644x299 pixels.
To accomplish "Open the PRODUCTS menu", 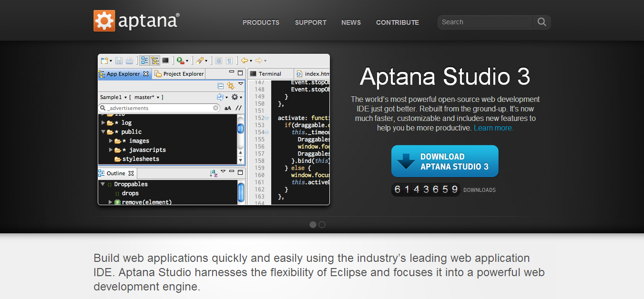I will tap(261, 22).
